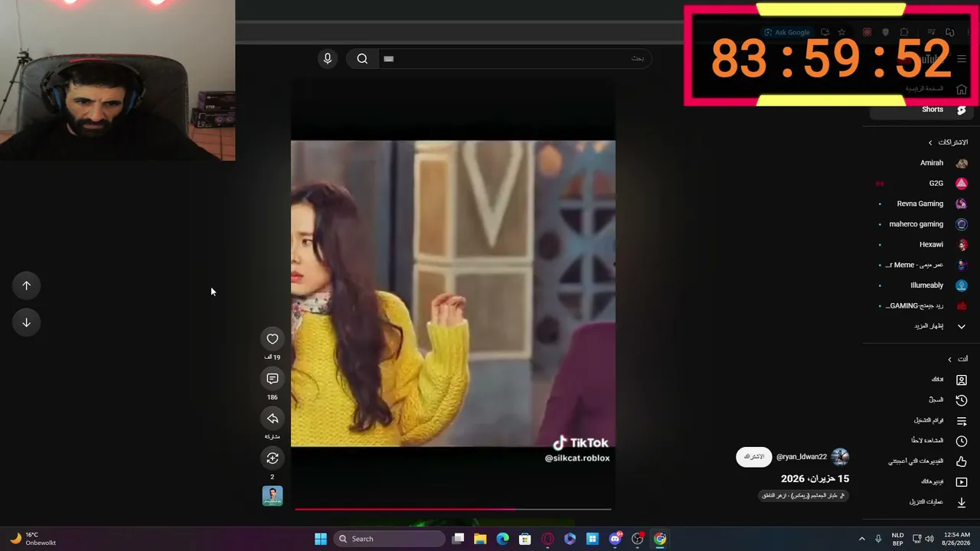The height and width of the screenshot is (551, 980).
Task: Click the tray microphone icon
Action: pyautogui.click(x=878, y=539)
